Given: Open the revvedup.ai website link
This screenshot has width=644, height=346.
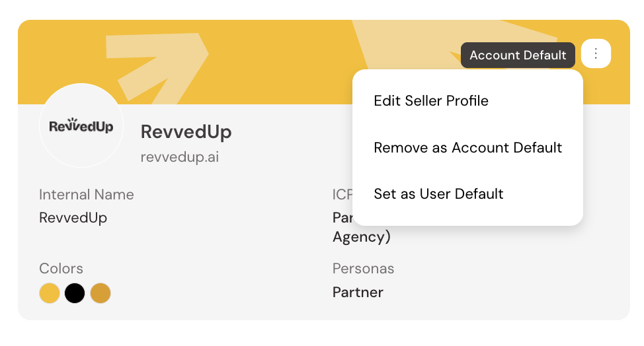Looking at the screenshot, I should tap(180, 156).
